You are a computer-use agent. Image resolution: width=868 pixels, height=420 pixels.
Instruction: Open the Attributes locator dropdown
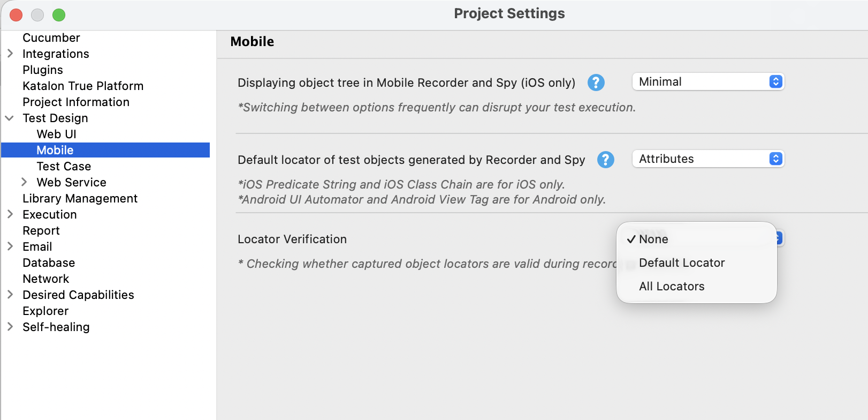tap(707, 159)
